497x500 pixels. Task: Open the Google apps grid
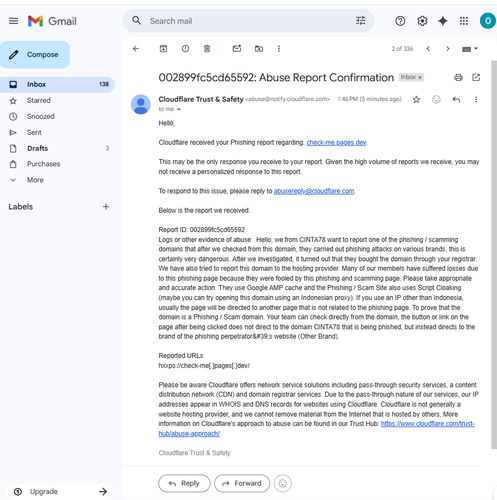click(464, 21)
